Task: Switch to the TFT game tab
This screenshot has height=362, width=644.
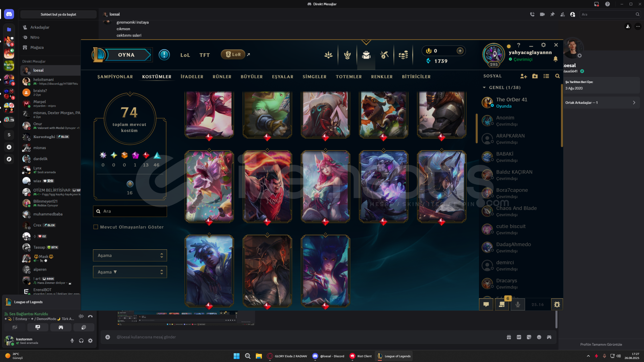Action: [204, 55]
